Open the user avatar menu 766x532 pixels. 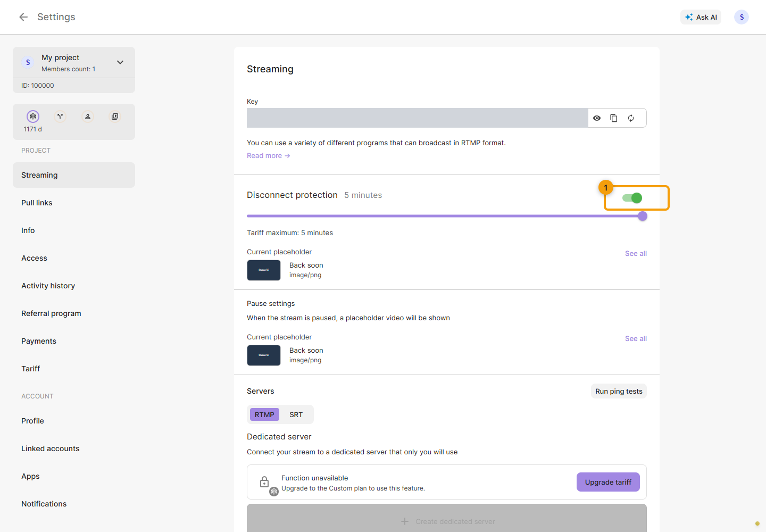(x=742, y=17)
